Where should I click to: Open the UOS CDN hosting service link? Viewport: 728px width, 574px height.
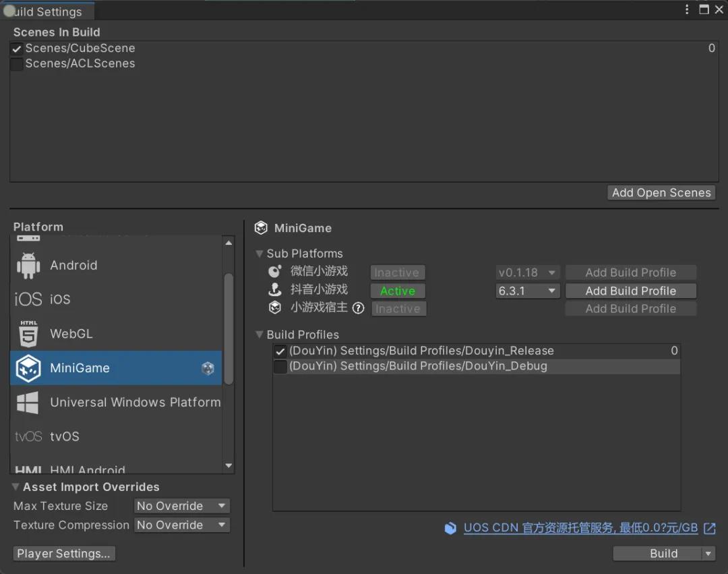tap(580, 528)
